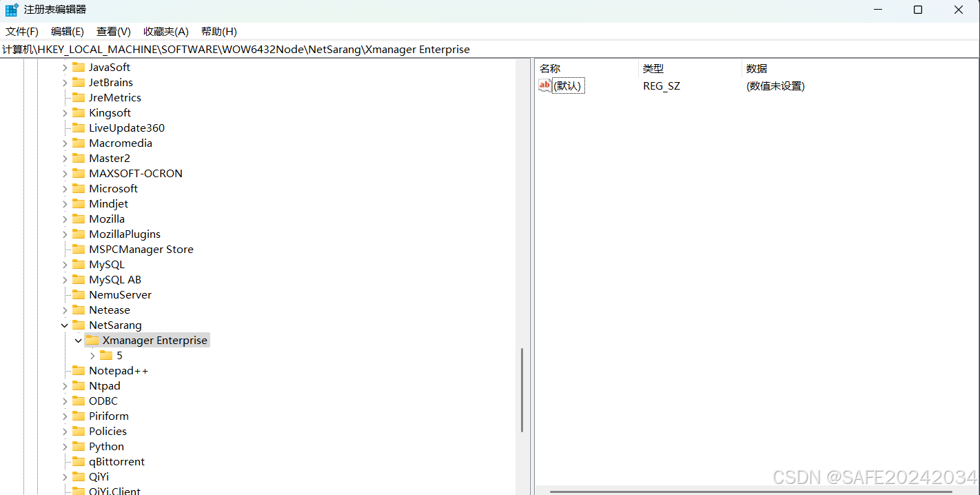Click the tree pane vertical scrollbar thumb

click(x=522, y=390)
